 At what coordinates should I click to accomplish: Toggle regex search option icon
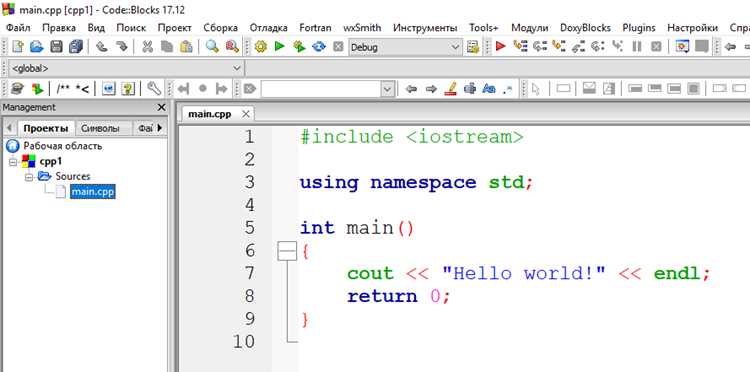point(508,89)
